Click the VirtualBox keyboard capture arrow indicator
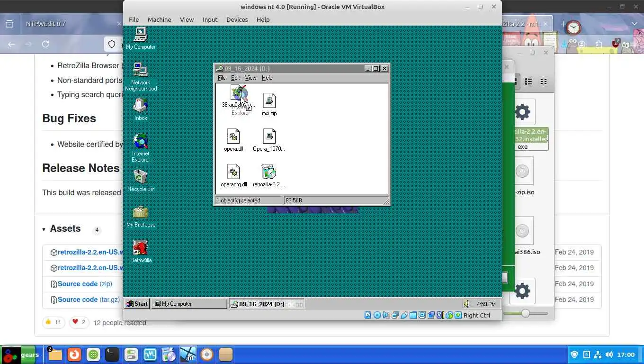644x364 pixels. (x=458, y=315)
